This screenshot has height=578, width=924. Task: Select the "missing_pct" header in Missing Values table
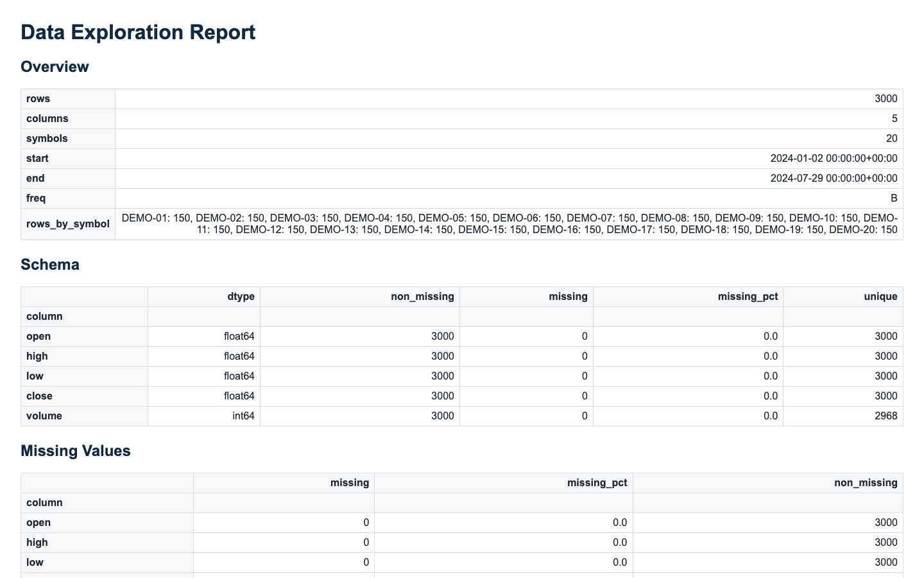pos(597,483)
